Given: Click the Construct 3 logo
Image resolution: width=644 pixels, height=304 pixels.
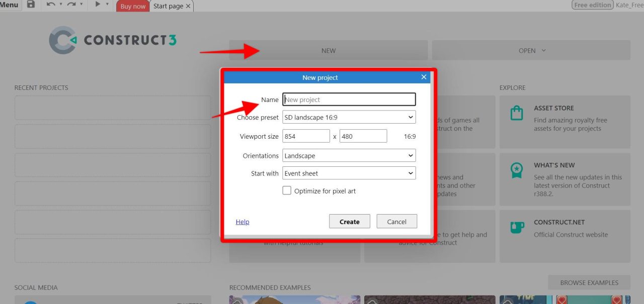Looking at the screenshot, I should (x=112, y=40).
